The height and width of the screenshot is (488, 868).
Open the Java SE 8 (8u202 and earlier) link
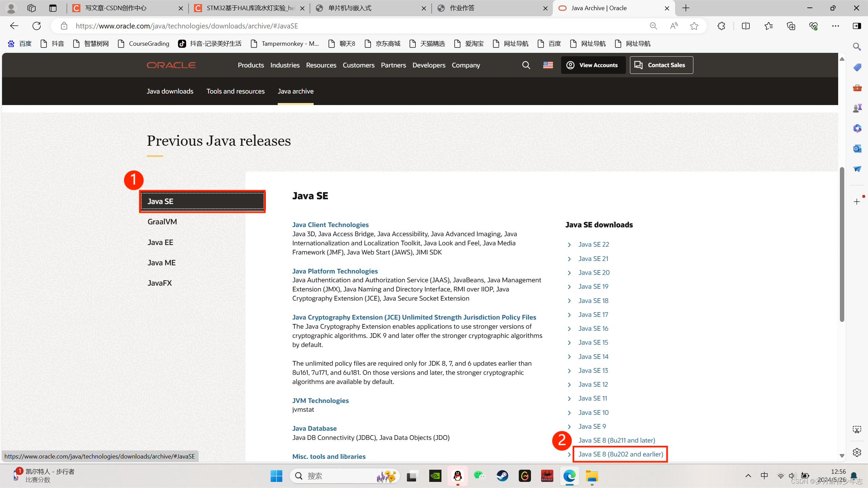pos(620,454)
